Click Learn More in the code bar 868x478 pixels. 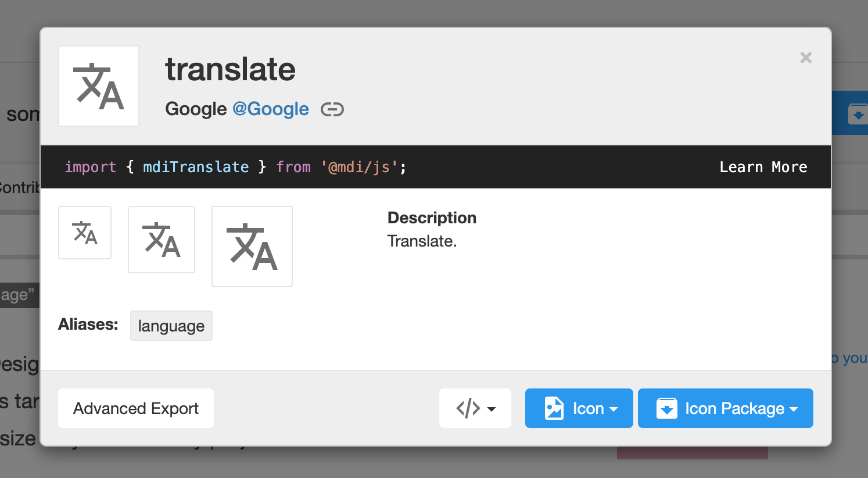point(763,167)
